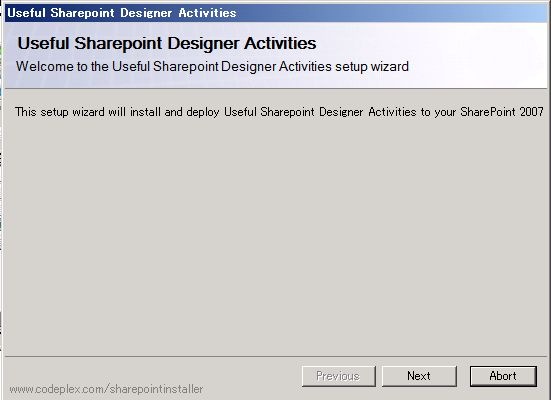The height and width of the screenshot is (400, 551).
Task: Click the word SharePoint 2007 in description
Action: point(502,112)
